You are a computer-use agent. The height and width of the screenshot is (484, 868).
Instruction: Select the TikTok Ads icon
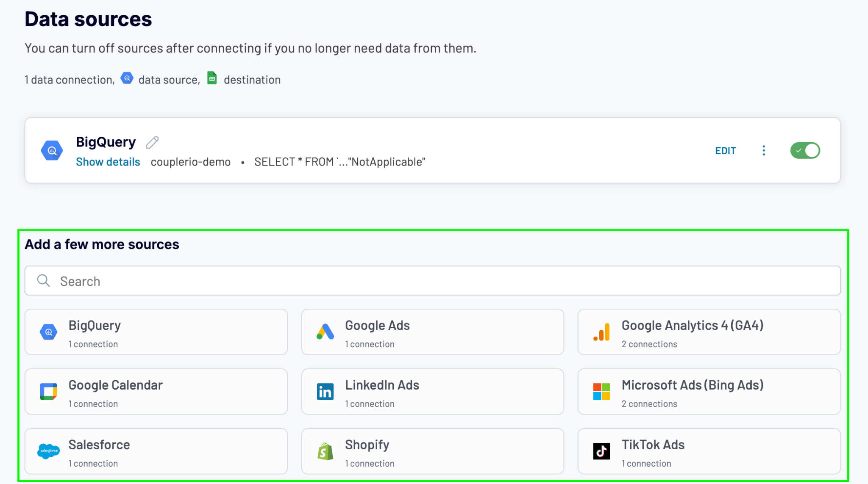tap(601, 451)
